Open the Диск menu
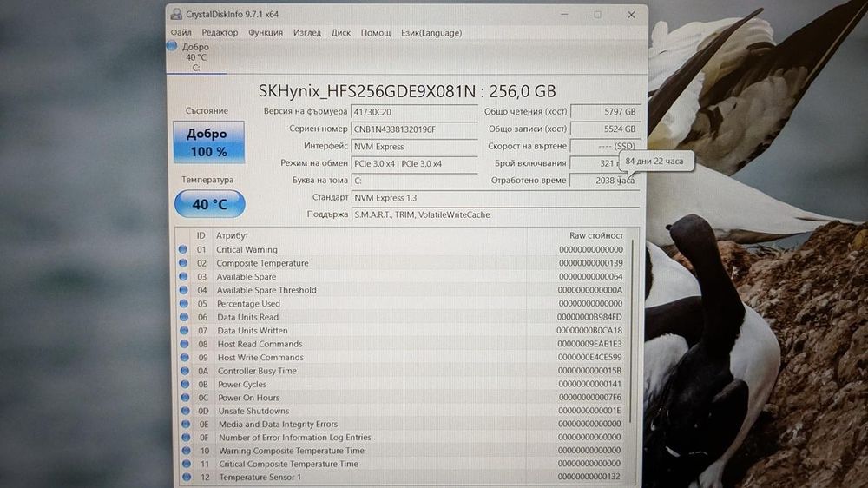The image size is (868, 488). point(341,33)
